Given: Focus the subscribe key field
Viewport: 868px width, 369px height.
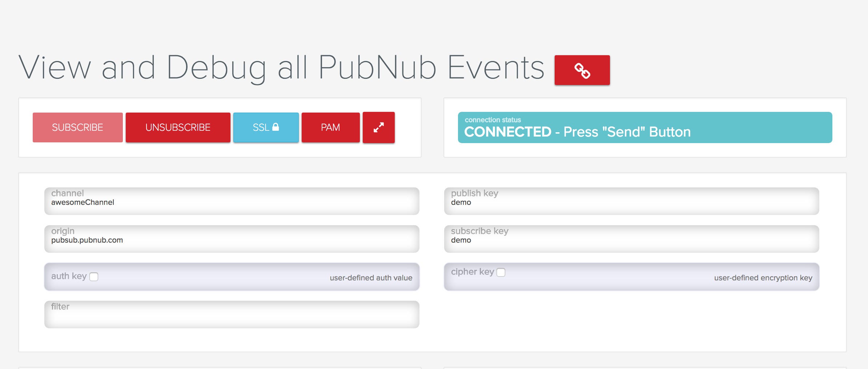Looking at the screenshot, I should click(x=631, y=239).
